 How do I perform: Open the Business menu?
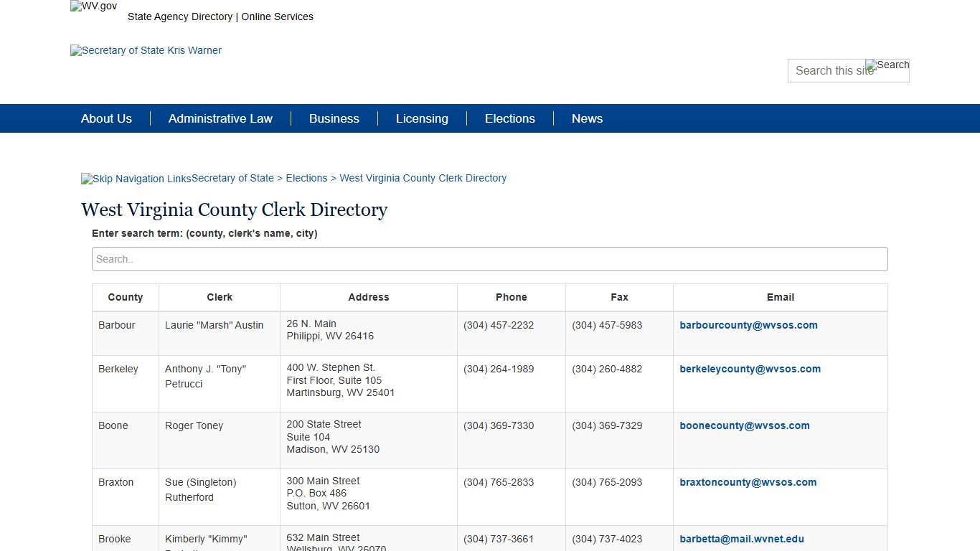(x=334, y=118)
